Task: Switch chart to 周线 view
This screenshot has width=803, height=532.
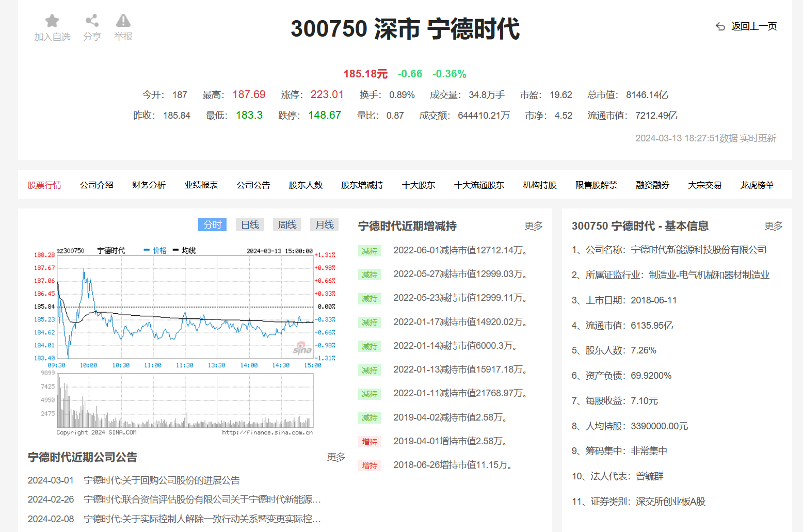Action: [287, 224]
